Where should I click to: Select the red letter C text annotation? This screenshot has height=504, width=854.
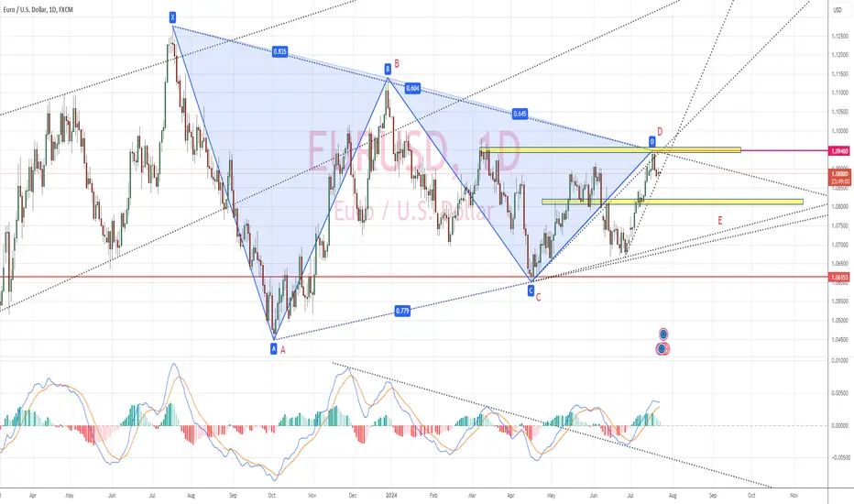[538, 298]
